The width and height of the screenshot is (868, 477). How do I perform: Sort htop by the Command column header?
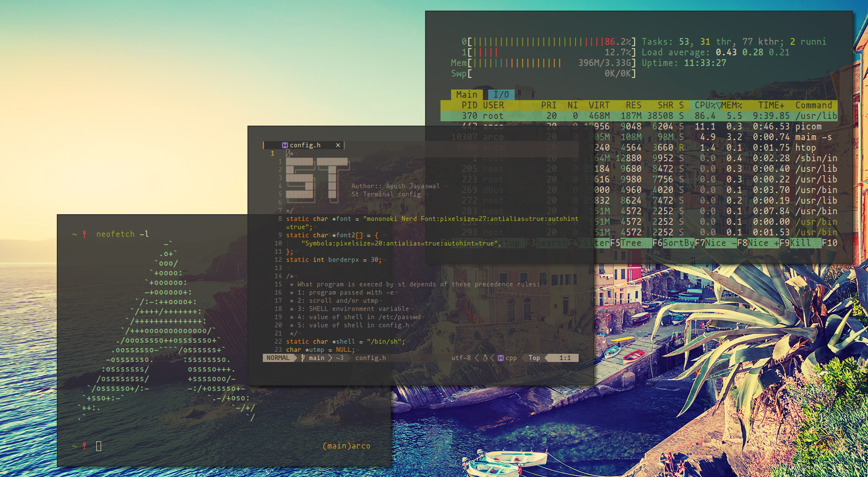[814, 105]
